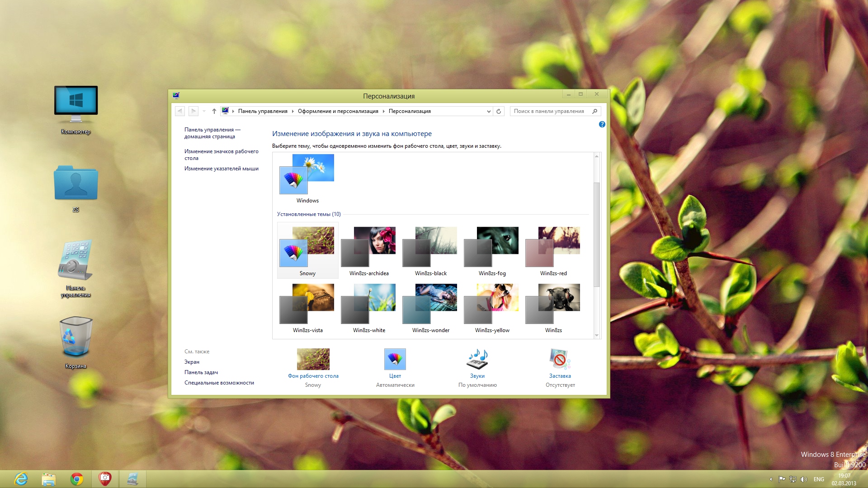
Task: Open the Изменение указателей мыши link
Action: tap(221, 169)
